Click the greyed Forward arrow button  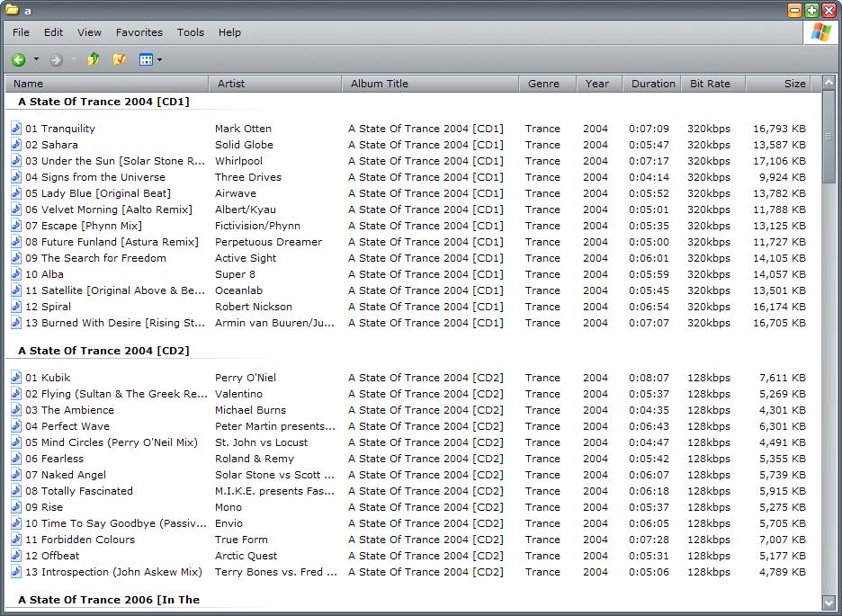[56, 59]
